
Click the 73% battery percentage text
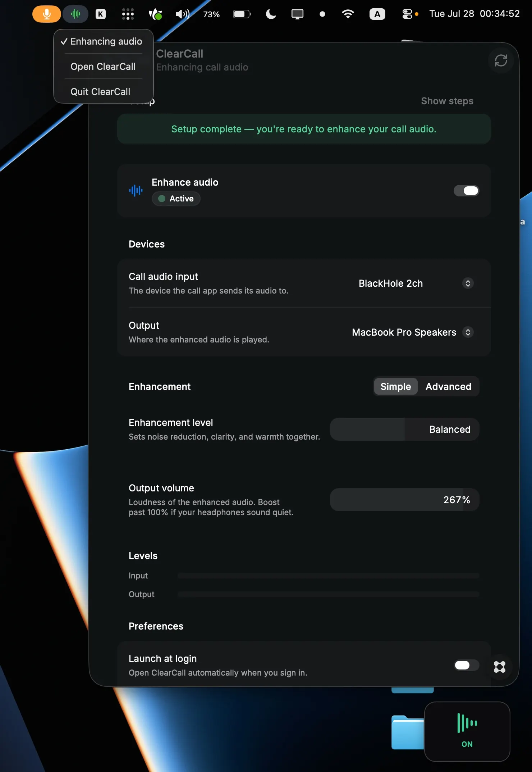[x=211, y=14]
